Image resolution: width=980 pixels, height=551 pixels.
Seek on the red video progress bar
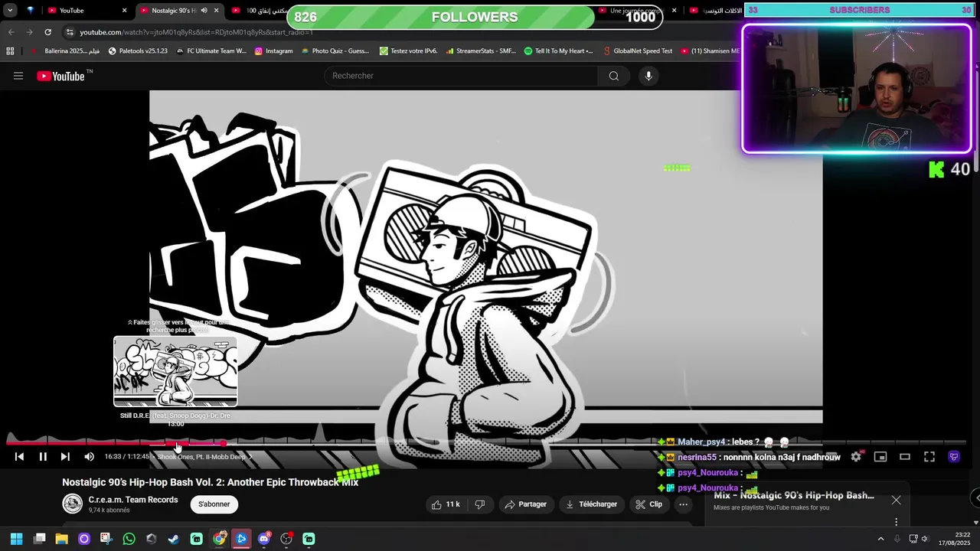click(x=115, y=443)
